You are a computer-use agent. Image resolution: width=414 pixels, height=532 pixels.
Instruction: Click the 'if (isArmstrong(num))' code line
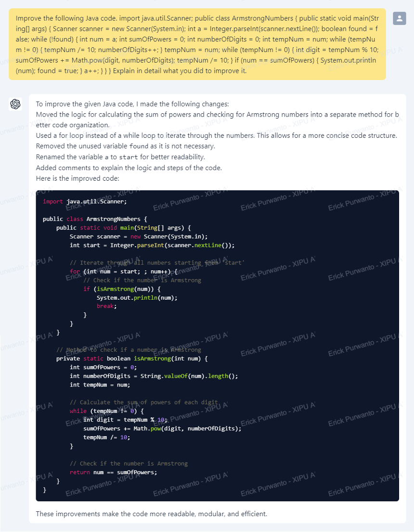click(122, 289)
